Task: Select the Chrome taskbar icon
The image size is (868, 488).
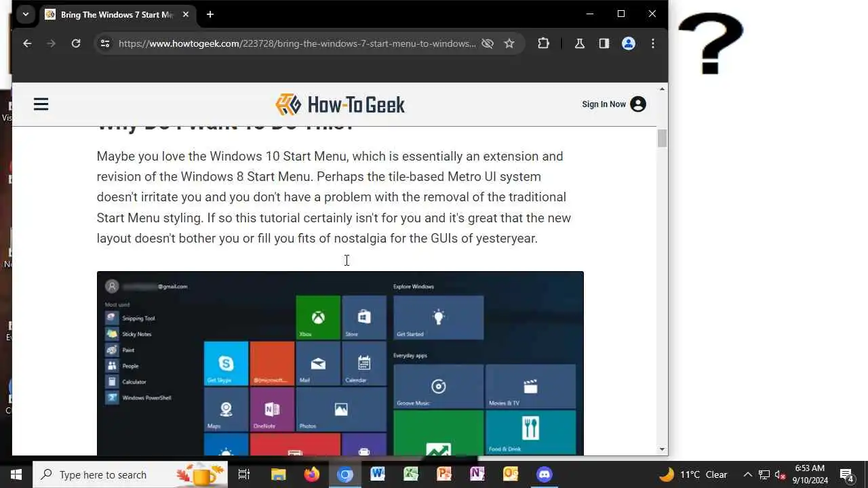Action: (344, 474)
